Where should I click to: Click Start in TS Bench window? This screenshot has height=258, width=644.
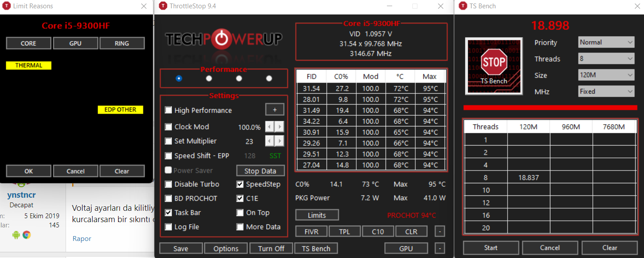(491, 248)
